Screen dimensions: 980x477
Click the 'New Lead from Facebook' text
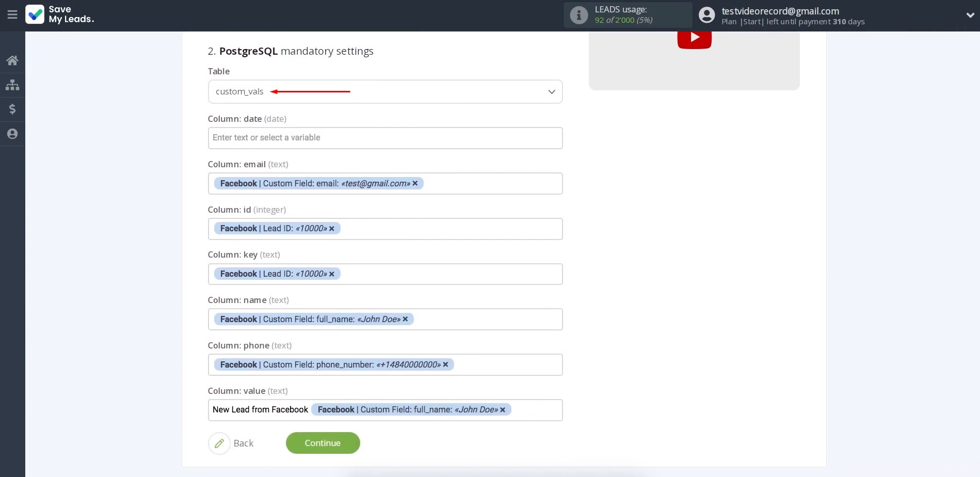coord(260,409)
